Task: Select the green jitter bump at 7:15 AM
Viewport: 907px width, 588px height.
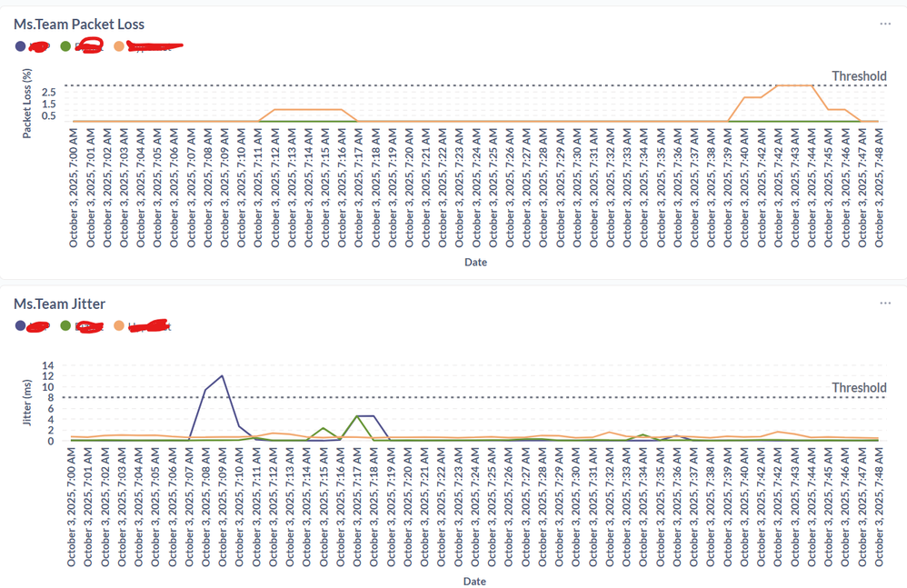Action: [324, 428]
